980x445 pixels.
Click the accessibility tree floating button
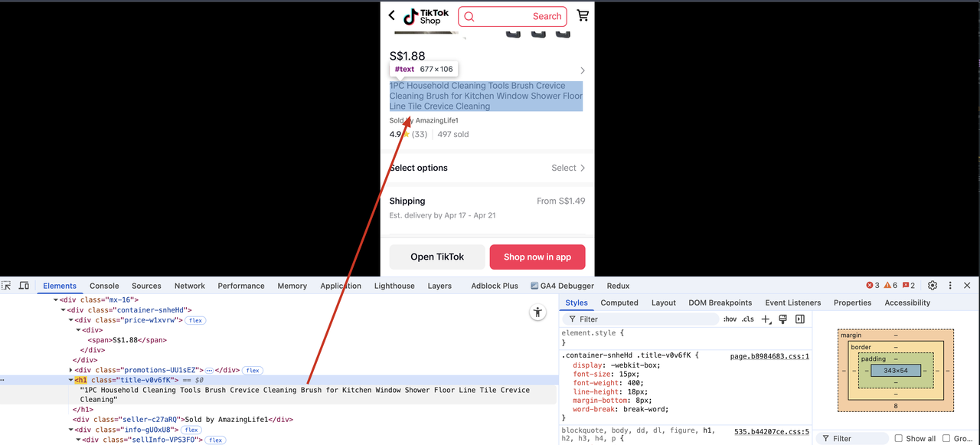point(538,312)
